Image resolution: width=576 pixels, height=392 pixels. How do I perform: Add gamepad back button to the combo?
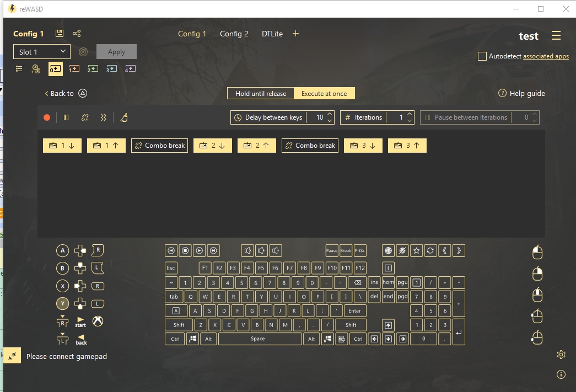[x=81, y=340]
